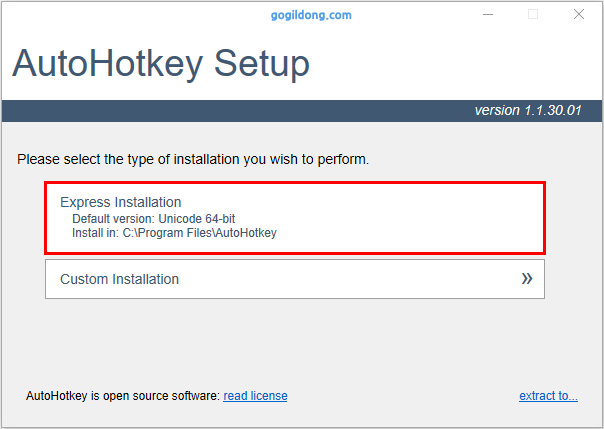Click 'Default version: Unicode 64-bit' text
Screen dimensions: 604x429
click(x=153, y=219)
